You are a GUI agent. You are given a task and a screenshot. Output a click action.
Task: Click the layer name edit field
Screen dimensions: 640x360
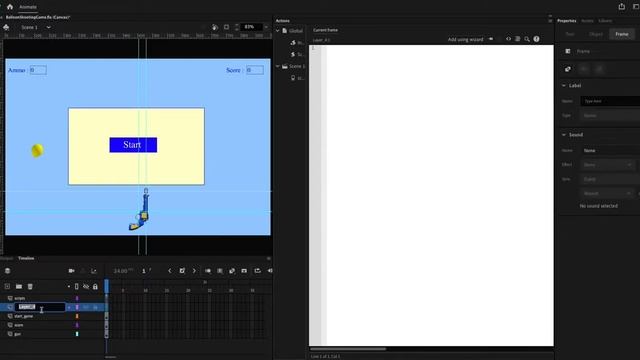pyautogui.click(x=40, y=307)
